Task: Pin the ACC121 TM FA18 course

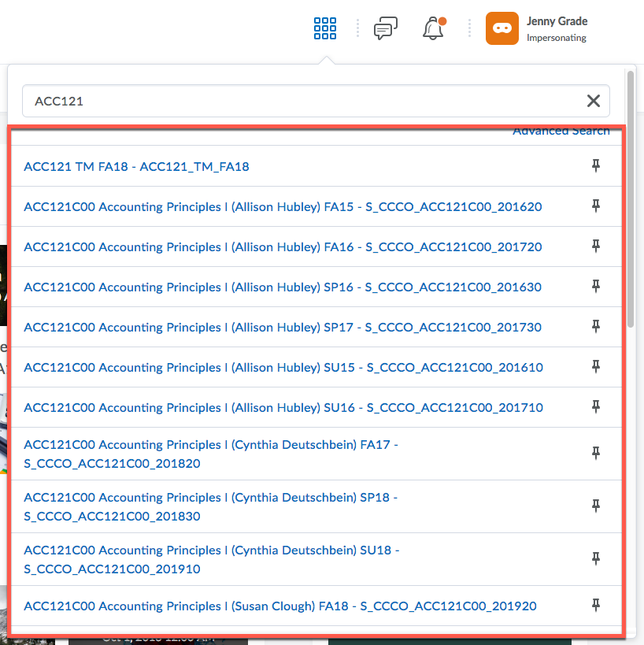Action: (595, 165)
